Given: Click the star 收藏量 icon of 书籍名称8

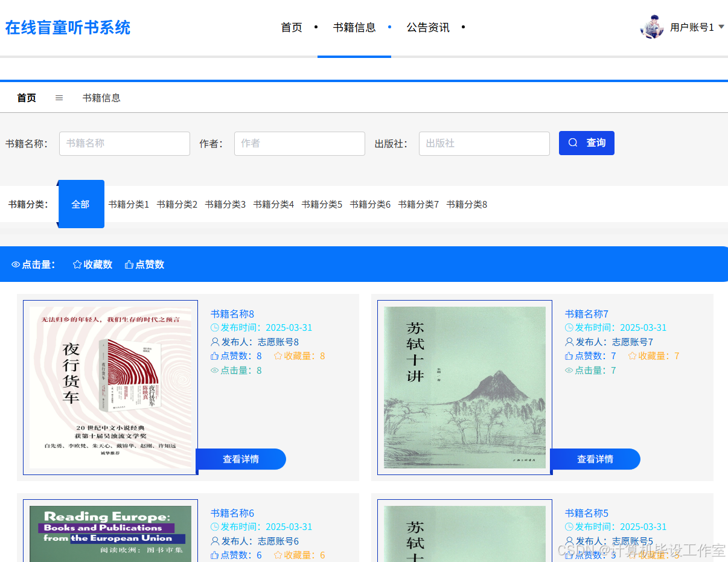Looking at the screenshot, I should pyautogui.click(x=278, y=356).
